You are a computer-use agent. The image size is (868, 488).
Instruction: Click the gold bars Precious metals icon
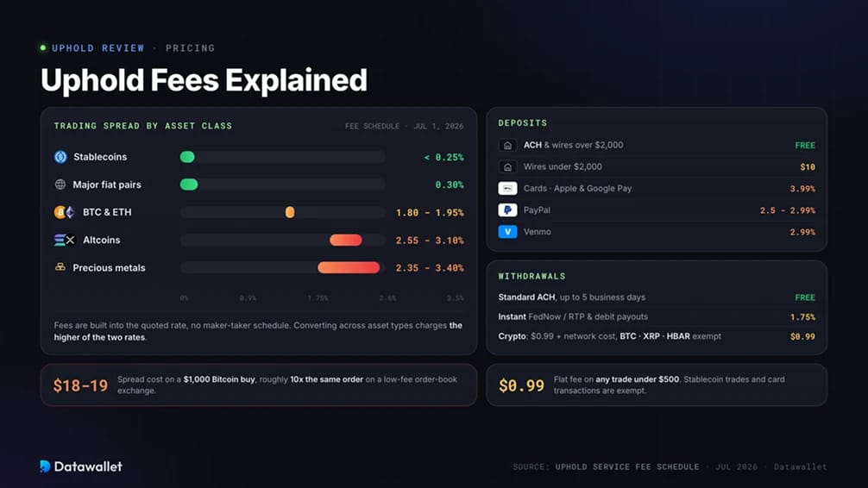pos(60,266)
